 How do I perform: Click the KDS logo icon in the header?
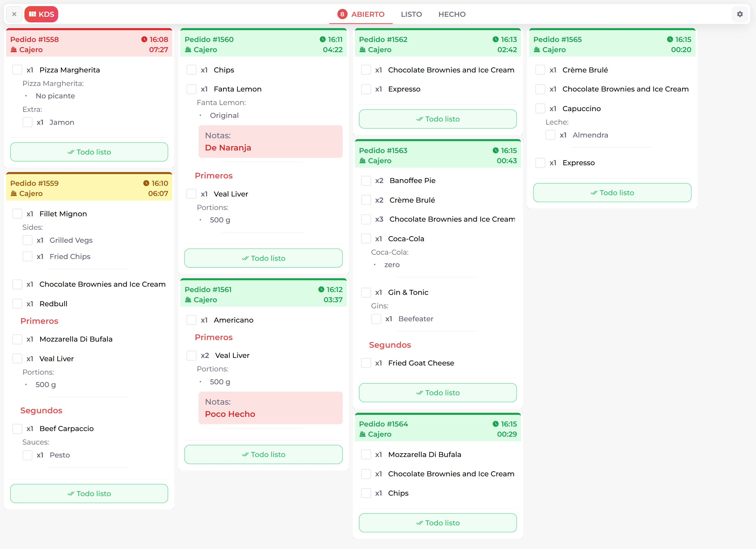coord(33,14)
